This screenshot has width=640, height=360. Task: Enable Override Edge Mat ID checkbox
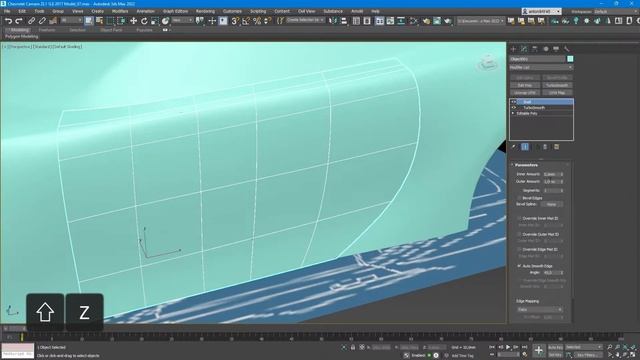[519, 249]
